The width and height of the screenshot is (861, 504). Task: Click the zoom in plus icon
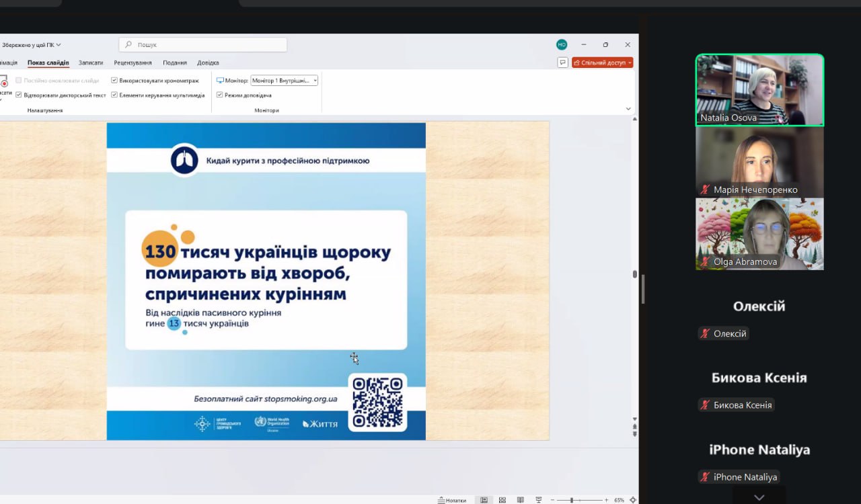tap(606, 500)
